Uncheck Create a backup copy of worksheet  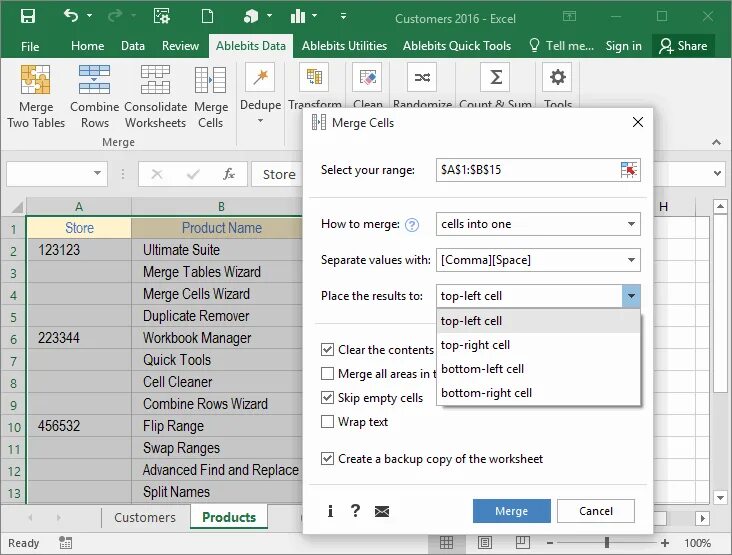click(x=327, y=459)
